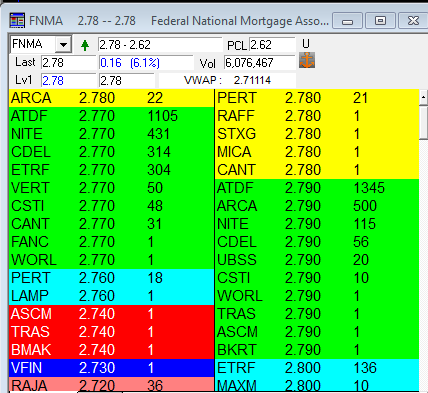Select the NITE 2.790 ask row
The width and height of the screenshot is (428, 393).
317,224
